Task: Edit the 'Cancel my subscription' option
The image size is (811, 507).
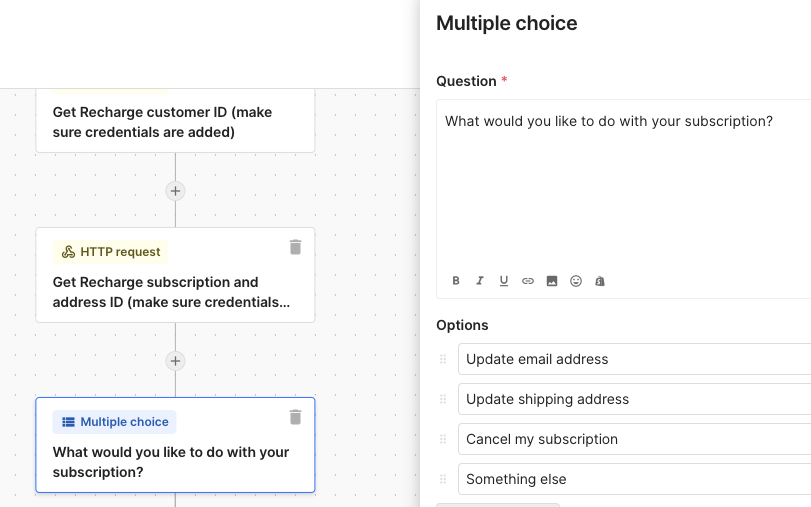Action: (635, 439)
